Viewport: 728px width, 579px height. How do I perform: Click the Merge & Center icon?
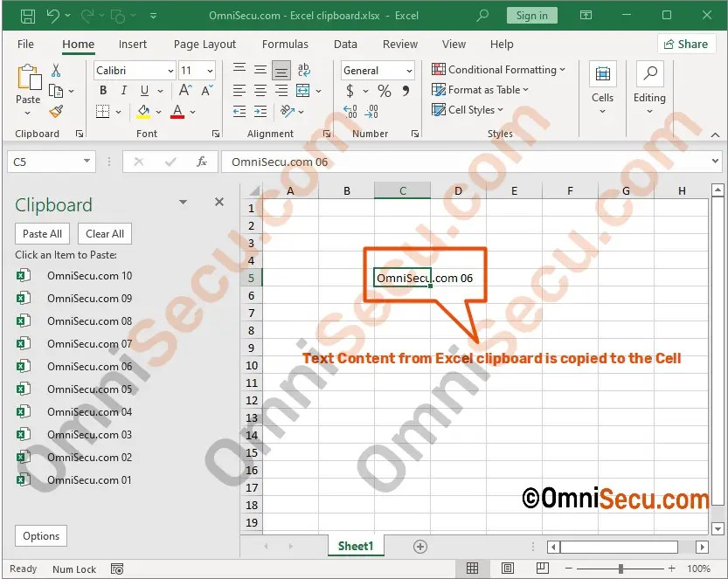point(302,91)
